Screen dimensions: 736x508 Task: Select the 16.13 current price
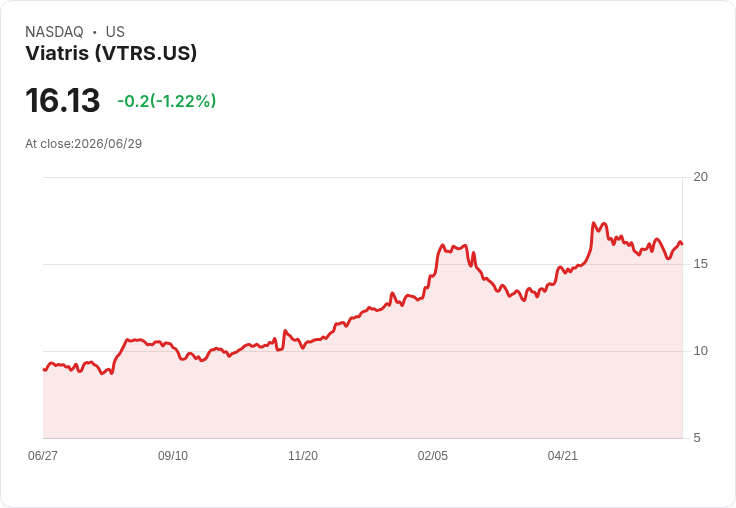click(62, 100)
